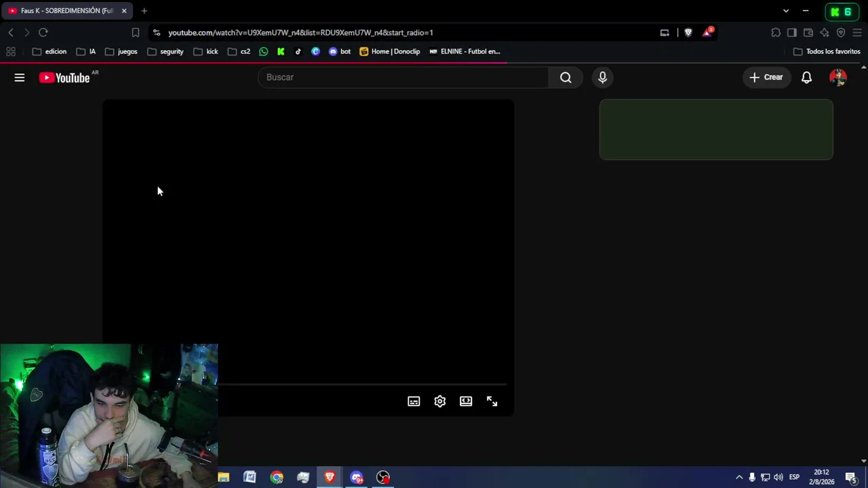Go back with the browser back arrow
868x488 pixels.
click(x=11, y=33)
